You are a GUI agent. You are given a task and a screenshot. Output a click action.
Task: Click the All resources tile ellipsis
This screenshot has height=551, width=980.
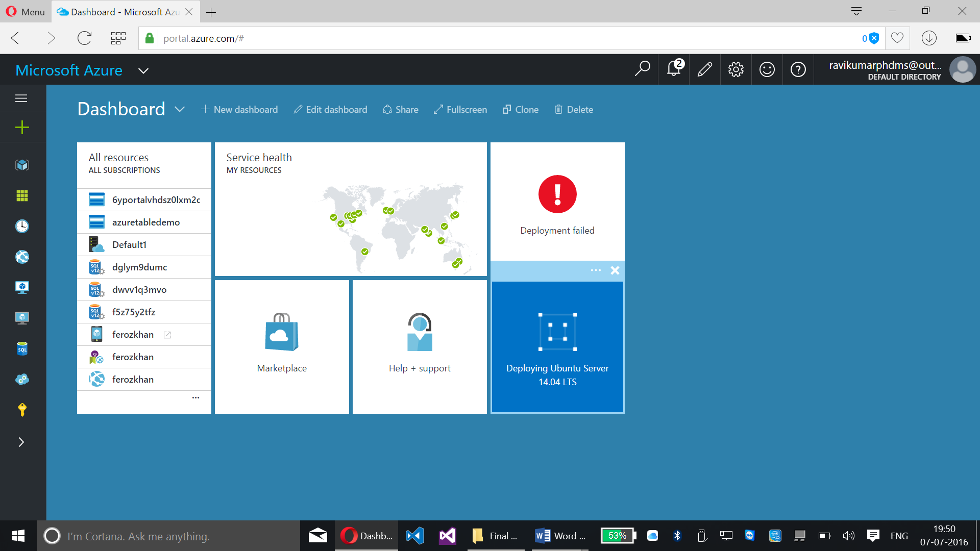coord(195,397)
